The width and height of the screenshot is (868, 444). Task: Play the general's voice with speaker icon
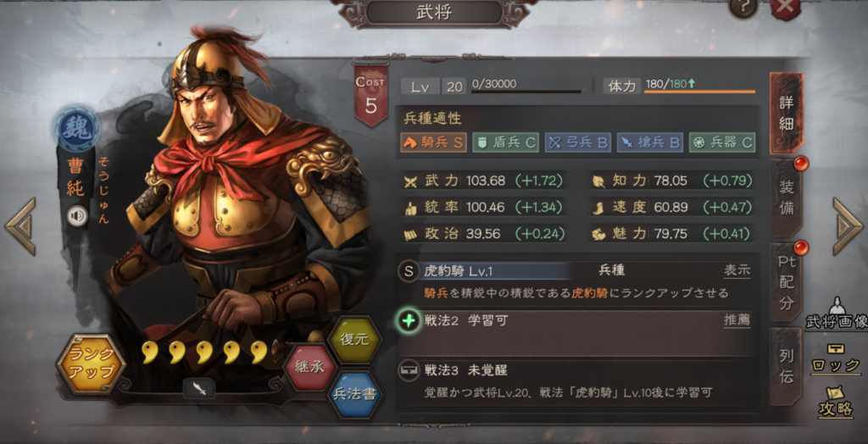coord(77,216)
